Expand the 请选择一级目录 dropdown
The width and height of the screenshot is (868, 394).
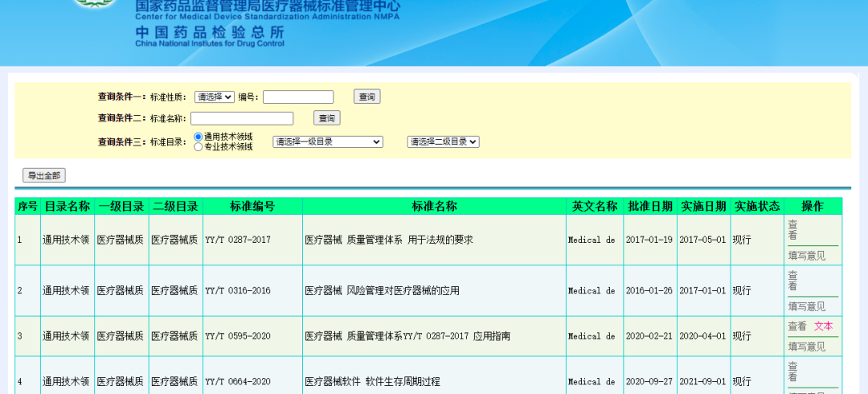(328, 142)
